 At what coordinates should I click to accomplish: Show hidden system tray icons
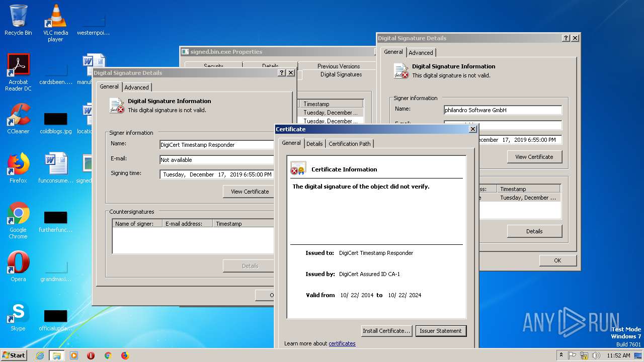coord(561,355)
